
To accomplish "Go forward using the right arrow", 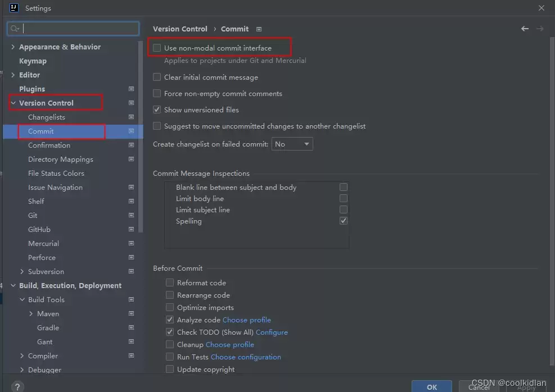I will click(x=540, y=29).
